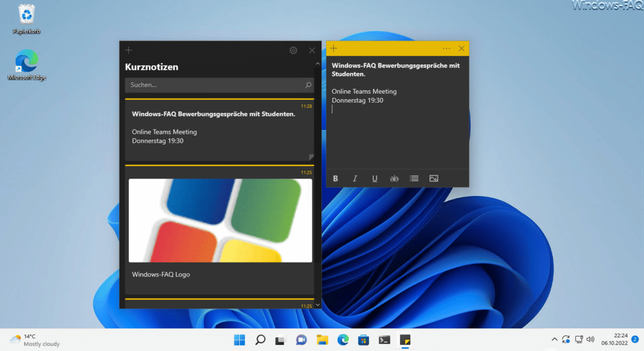Click the magnifier icon in the search bar

pyautogui.click(x=308, y=85)
